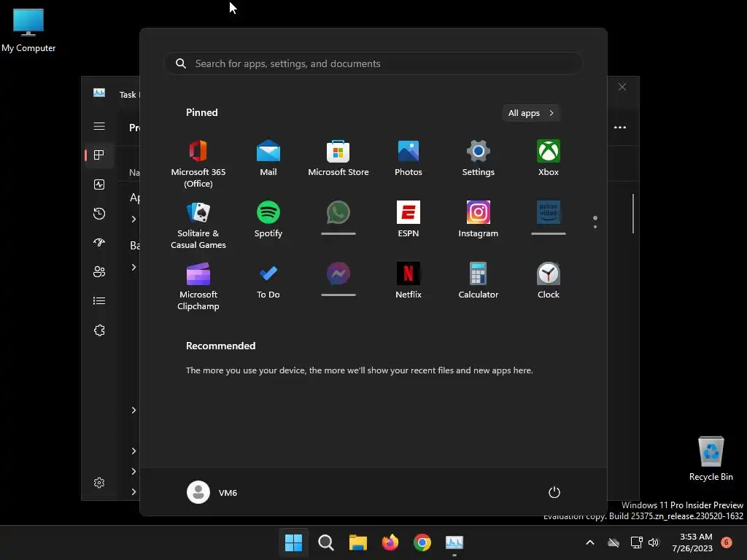Open Performance page in Task Manager sidebar

pyautogui.click(x=99, y=184)
